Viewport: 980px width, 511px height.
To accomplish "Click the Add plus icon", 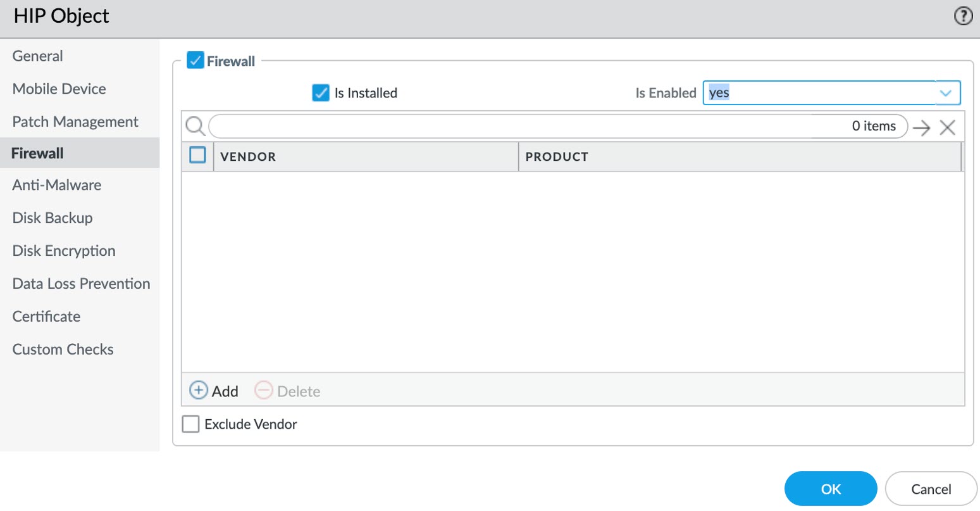I will 199,390.
